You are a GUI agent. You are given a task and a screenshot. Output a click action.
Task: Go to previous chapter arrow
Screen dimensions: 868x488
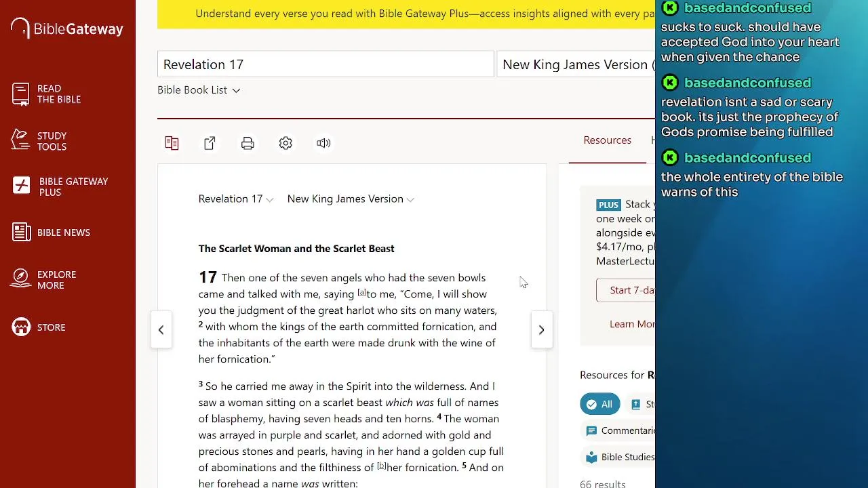point(161,330)
